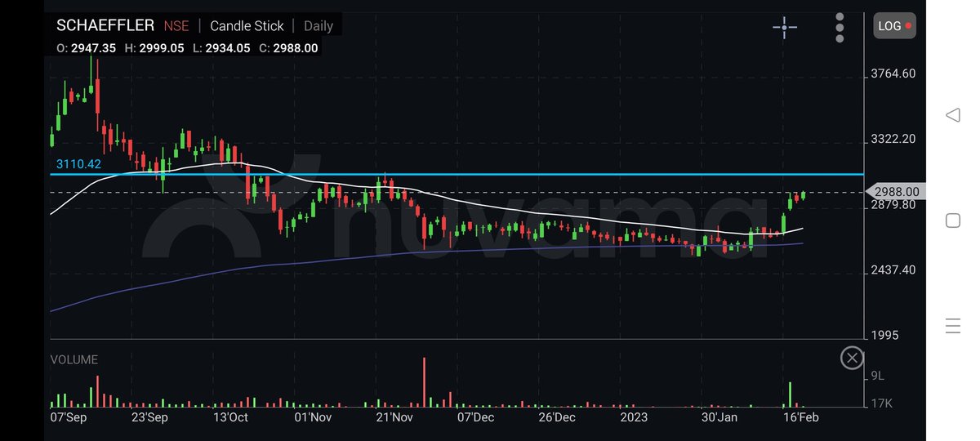
Task: Tap the 9L volume axis label
Action: click(880, 376)
